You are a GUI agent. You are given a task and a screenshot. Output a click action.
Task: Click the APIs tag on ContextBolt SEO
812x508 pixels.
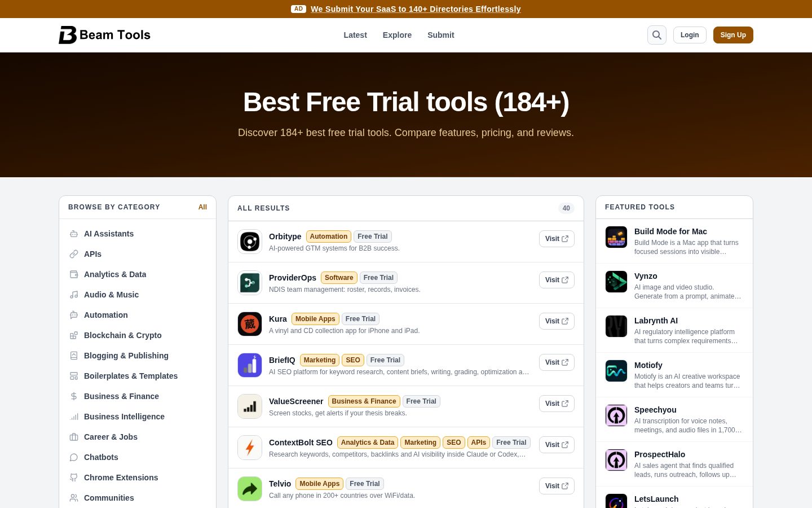(479, 443)
